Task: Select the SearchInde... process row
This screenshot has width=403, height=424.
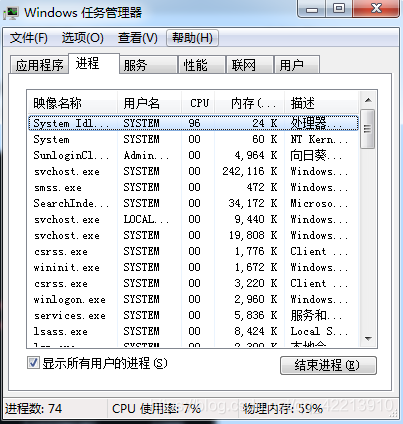Action: 193,203
